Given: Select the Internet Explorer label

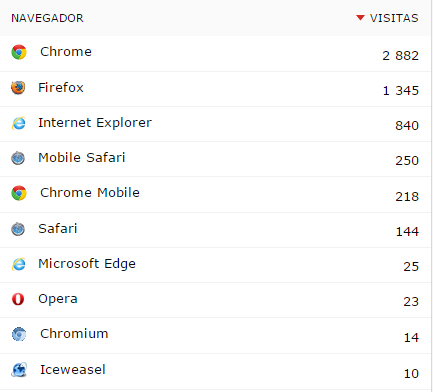Looking at the screenshot, I should [95, 123].
